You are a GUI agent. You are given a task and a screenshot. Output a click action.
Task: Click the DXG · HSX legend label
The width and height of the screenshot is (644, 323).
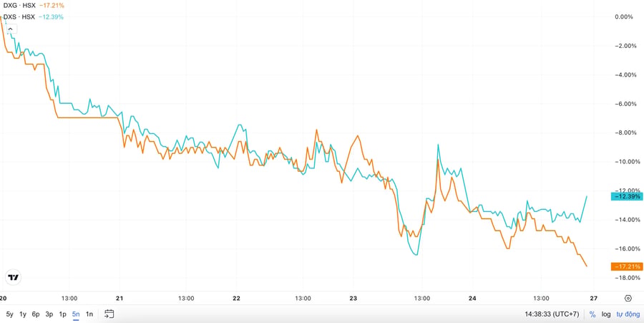click(x=20, y=6)
